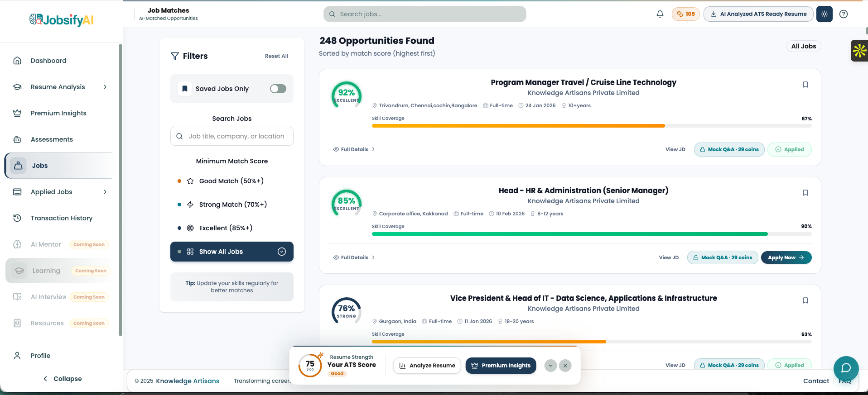868x395 pixels.
Task: Click the 92% Excellent match score ring
Action: click(347, 96)
